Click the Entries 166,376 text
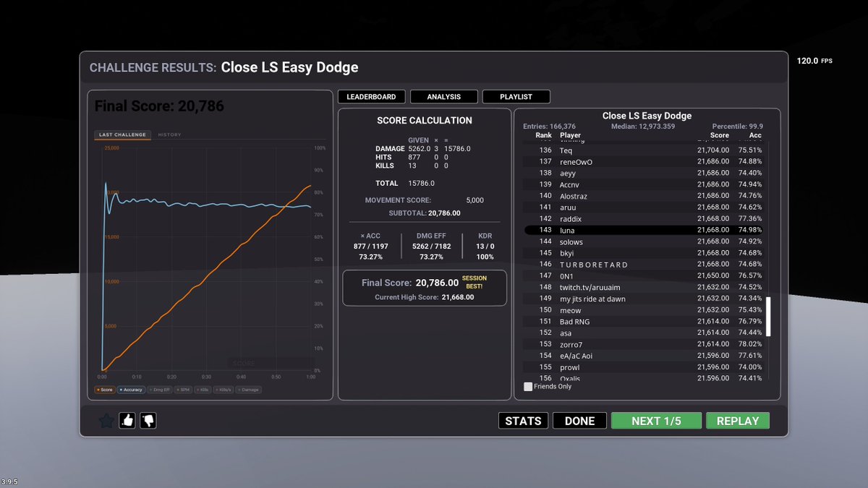Screen dimensions: 868x488 [550, 127]
